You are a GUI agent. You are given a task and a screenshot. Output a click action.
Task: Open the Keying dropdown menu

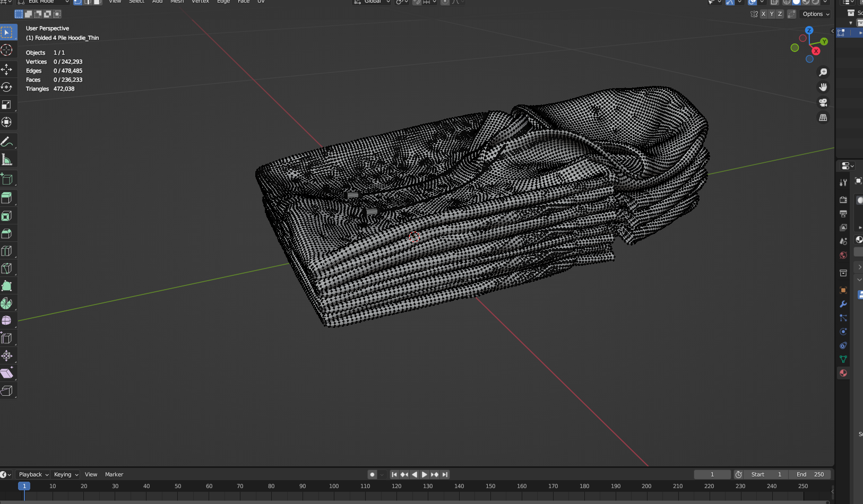65,474
